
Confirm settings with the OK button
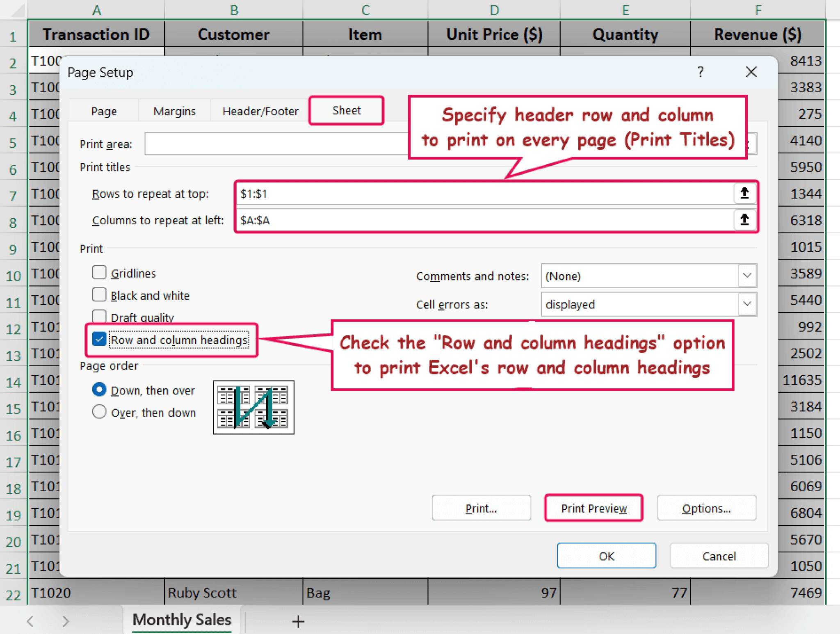click(x=606, y=556)
